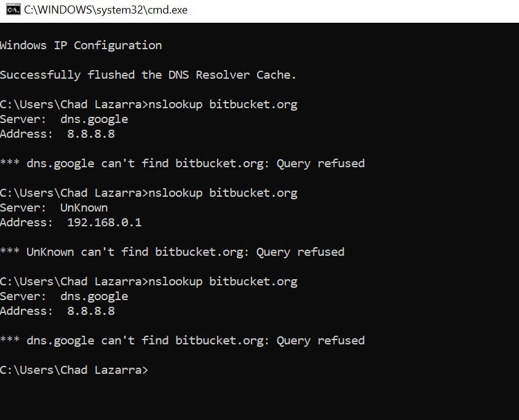This screenshot has height=420, width=519.
Task: Click the first Server: dns.google line
Action: (64, 119)
